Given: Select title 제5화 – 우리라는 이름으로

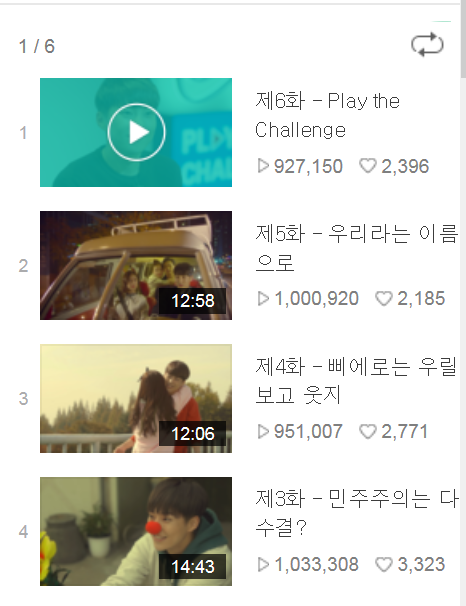Looking at the screenshot, I should pos(357,248).
